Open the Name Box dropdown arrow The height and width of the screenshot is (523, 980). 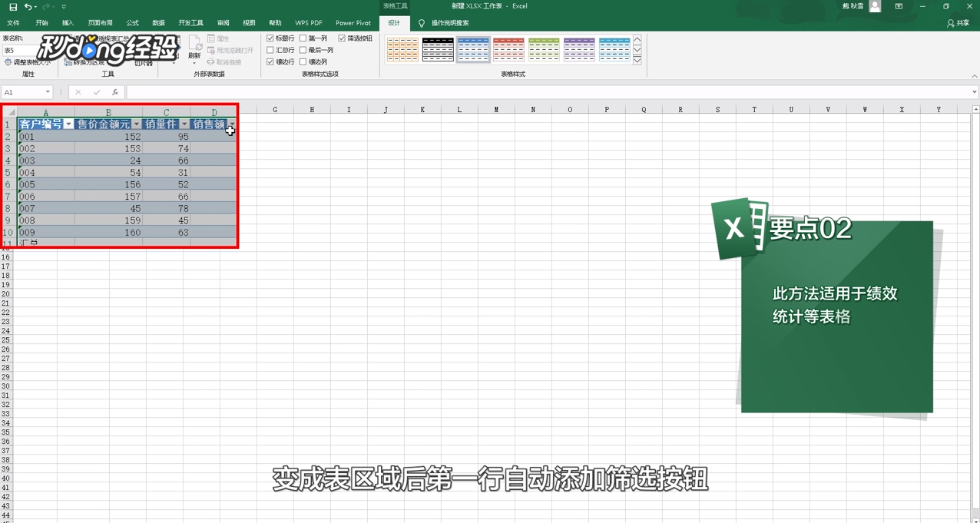tap(48, 92)
